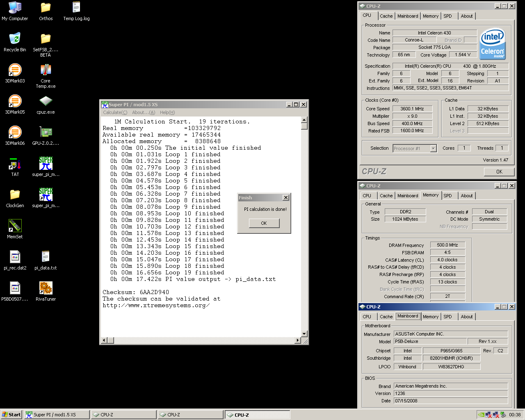Open the ClockGen folder icon
525x420 pixels.
pos(15,198)
